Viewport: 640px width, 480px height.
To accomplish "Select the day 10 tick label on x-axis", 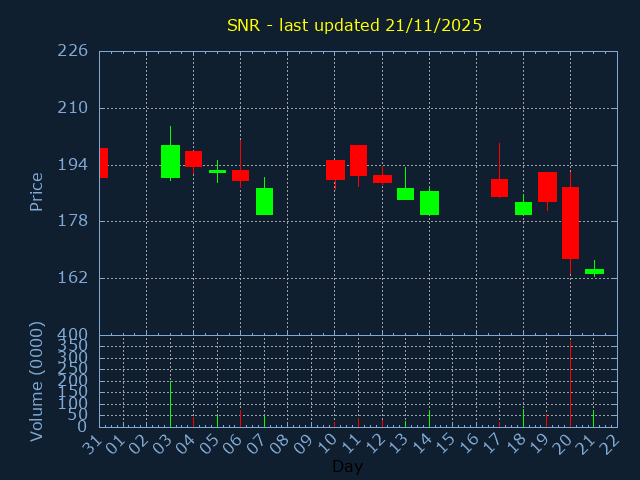I will (329, 443).
